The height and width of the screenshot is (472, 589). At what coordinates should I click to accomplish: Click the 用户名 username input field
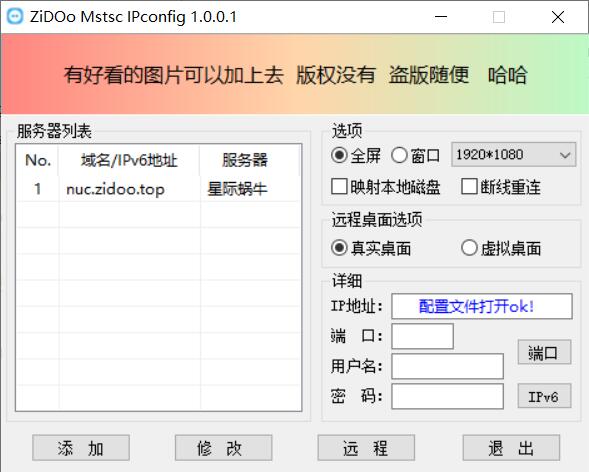coord(447,366)
